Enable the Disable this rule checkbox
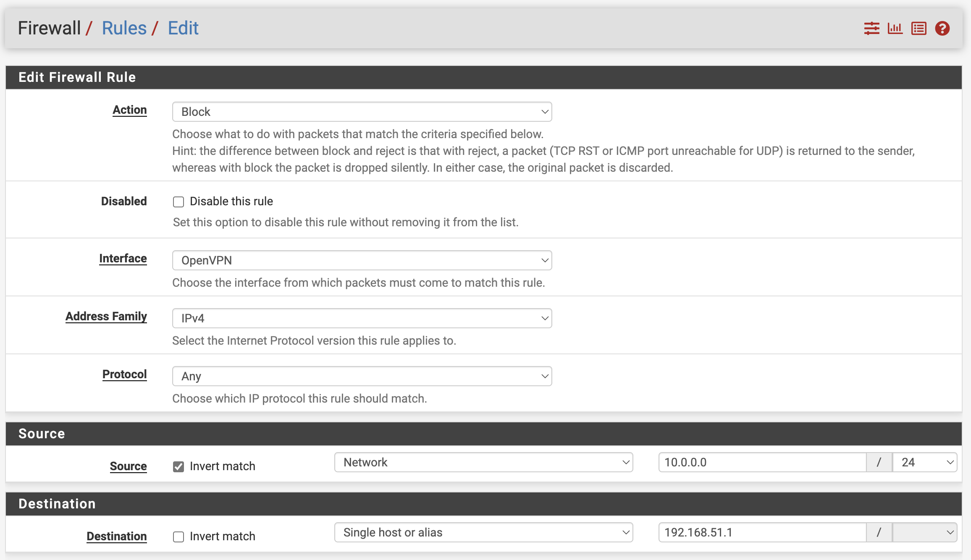This screenshot has width=971, height=560. tap(178, 202)
